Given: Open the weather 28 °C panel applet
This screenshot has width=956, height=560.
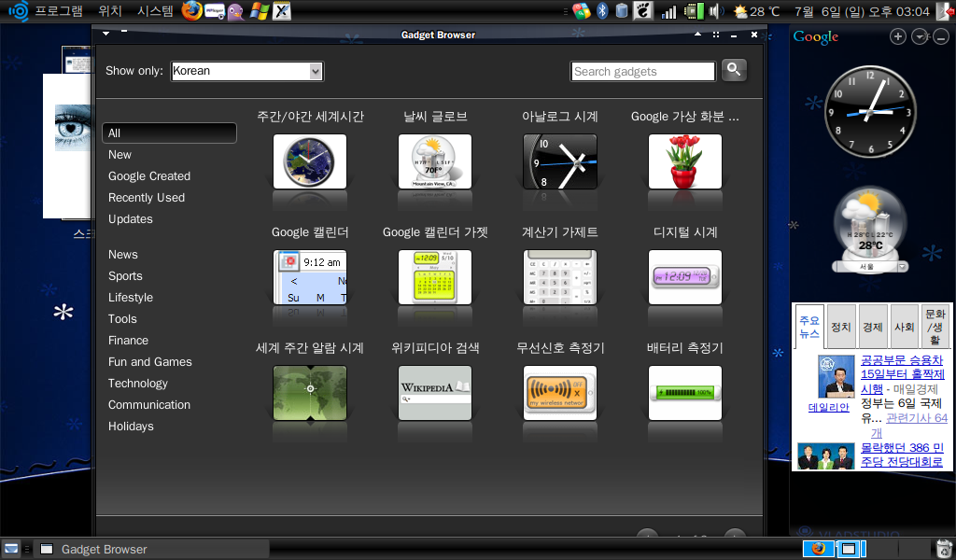Looking at the screenshot, I should [756, 11].
